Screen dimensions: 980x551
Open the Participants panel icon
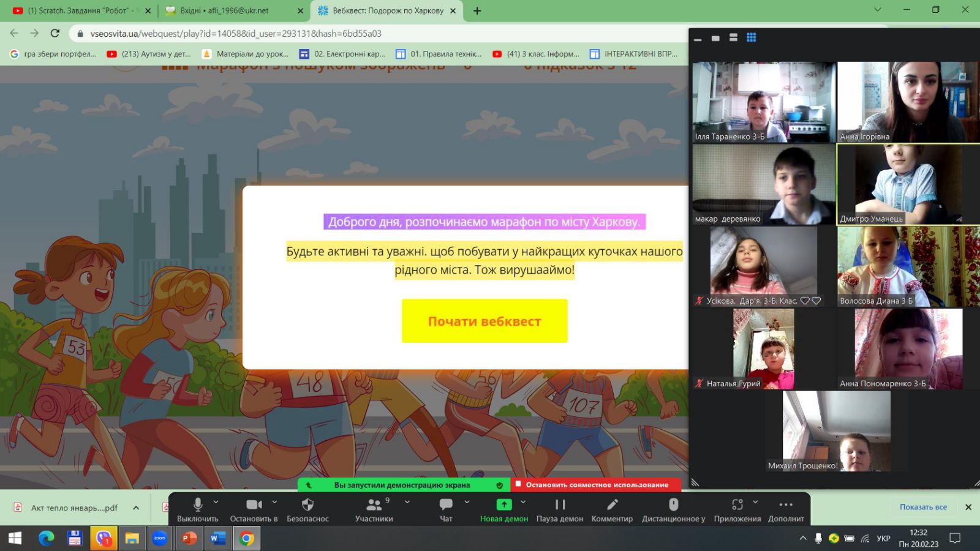(x=374, y=504)
